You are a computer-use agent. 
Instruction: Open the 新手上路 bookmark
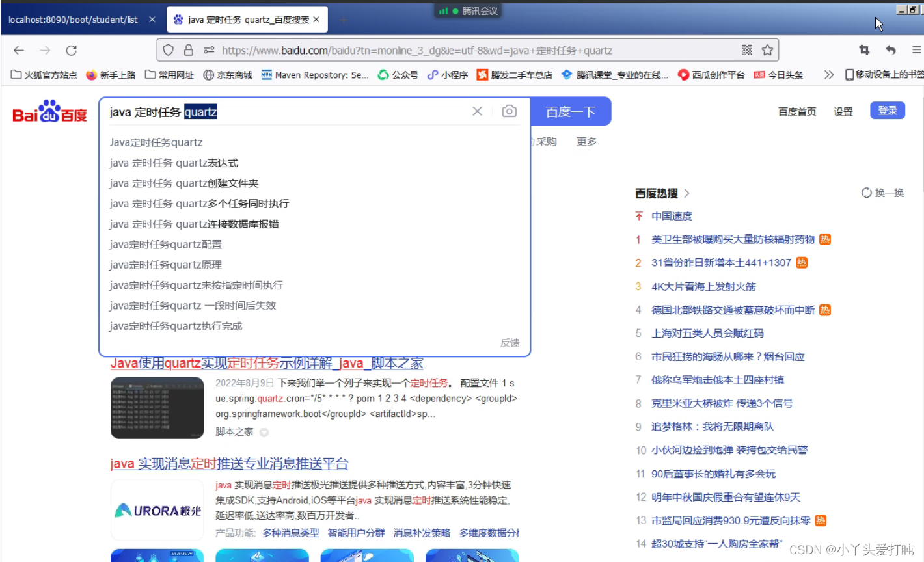point(111,75)
